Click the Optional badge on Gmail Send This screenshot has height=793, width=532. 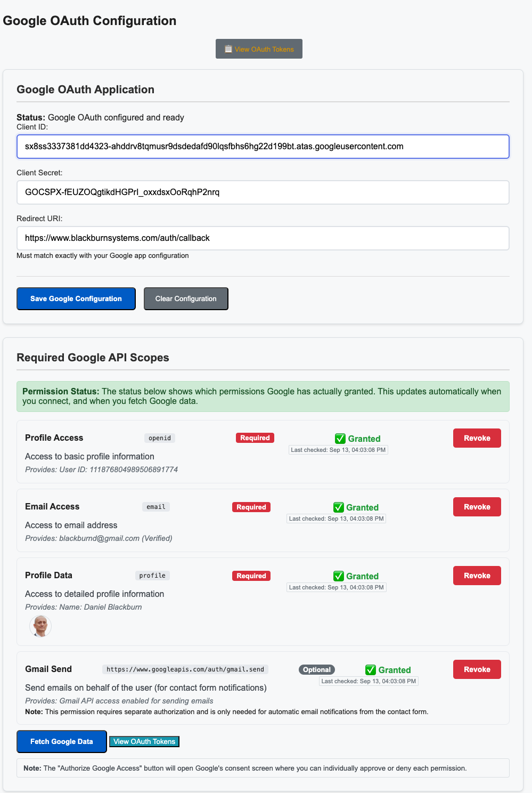pyautogui.click(x=317, y=670)
